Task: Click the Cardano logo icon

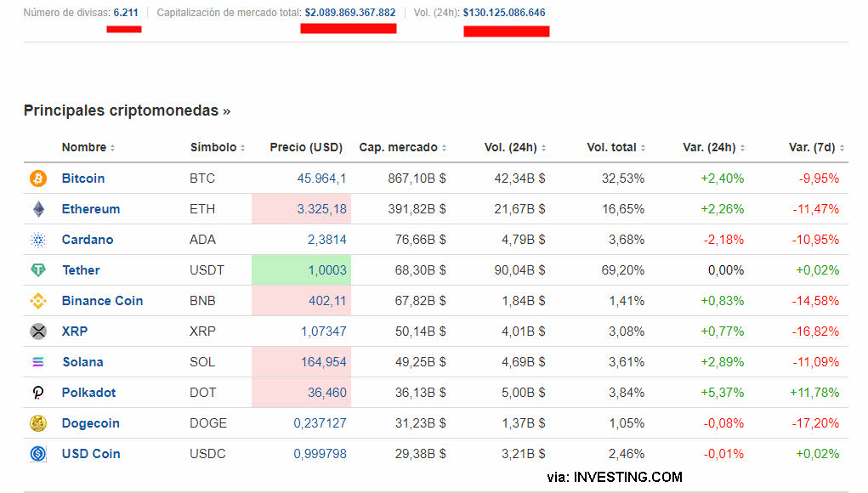Action: (38, 240)
